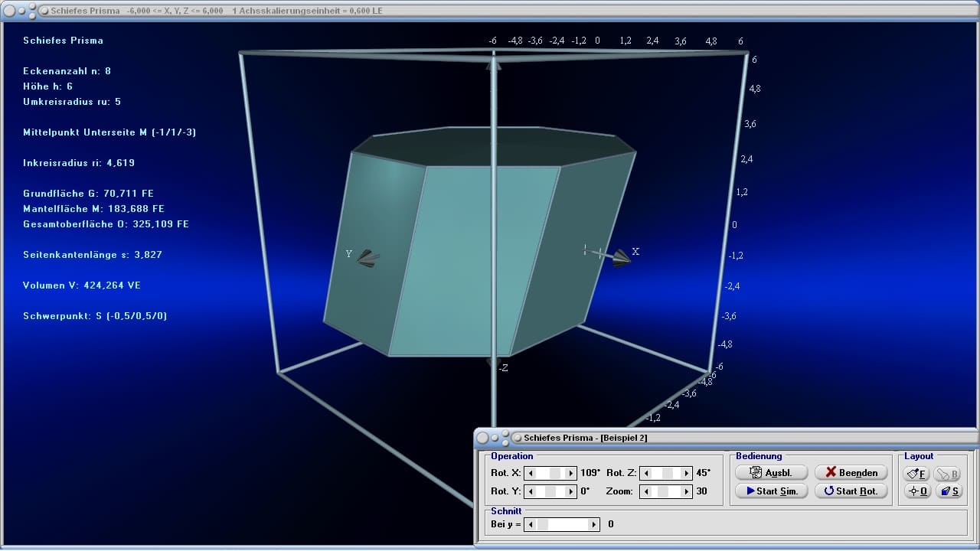Click the Schwerpunkt: S (-0,5/0,5/0) text
Screen dimensions: 980x551
pos(95,316)
